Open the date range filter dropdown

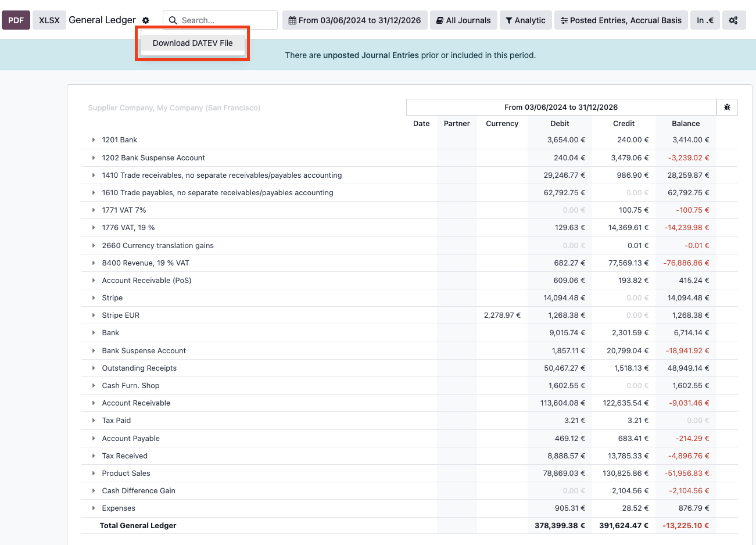click(355, 20)
